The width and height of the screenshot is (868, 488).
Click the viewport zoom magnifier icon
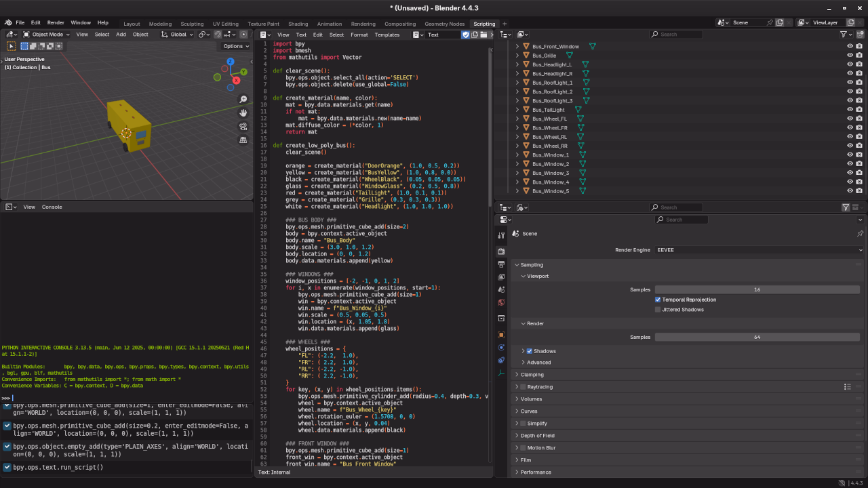243,100
